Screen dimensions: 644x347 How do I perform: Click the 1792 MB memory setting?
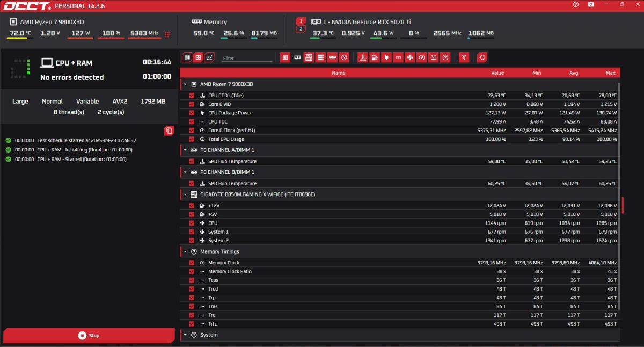pos(153,101)
